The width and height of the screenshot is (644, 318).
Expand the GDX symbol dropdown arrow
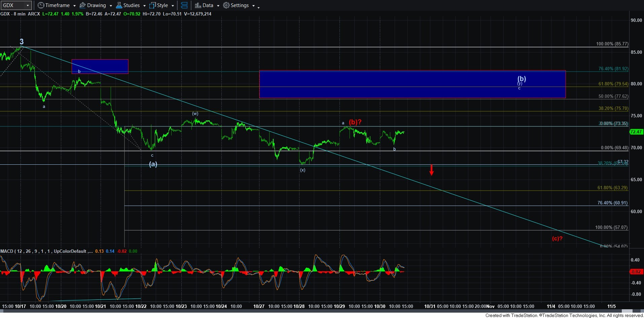28,5
